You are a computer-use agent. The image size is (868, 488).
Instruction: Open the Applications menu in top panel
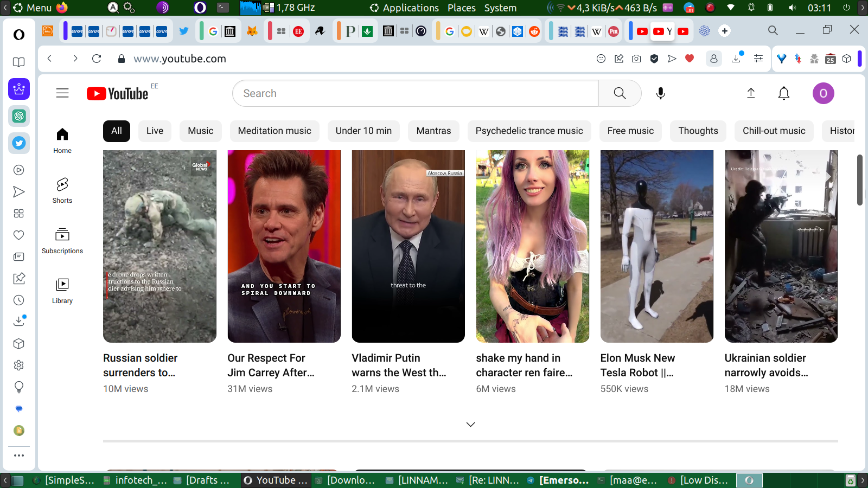click(410, 8)
